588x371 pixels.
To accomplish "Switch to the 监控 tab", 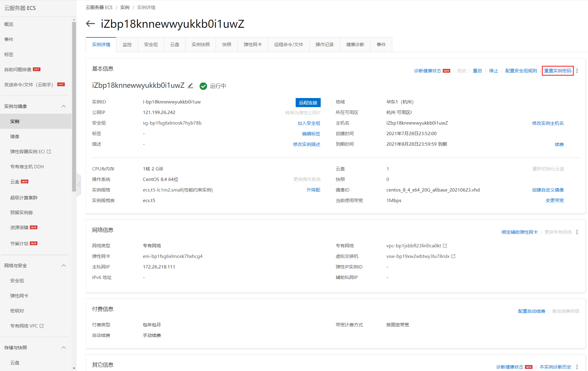I will (127, 44).
